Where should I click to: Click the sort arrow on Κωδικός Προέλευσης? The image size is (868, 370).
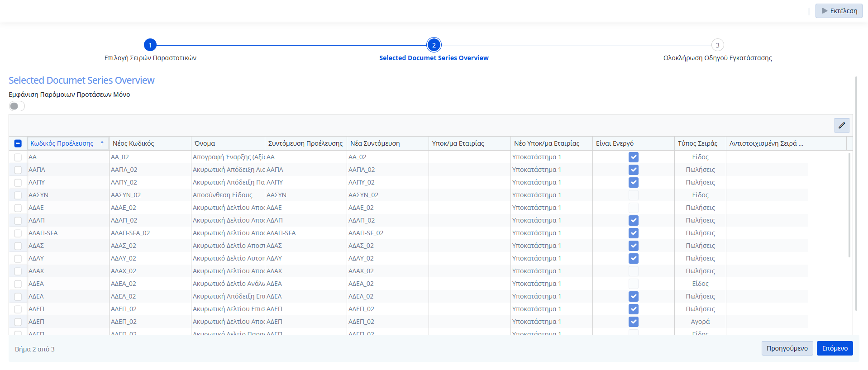(102, 143)
